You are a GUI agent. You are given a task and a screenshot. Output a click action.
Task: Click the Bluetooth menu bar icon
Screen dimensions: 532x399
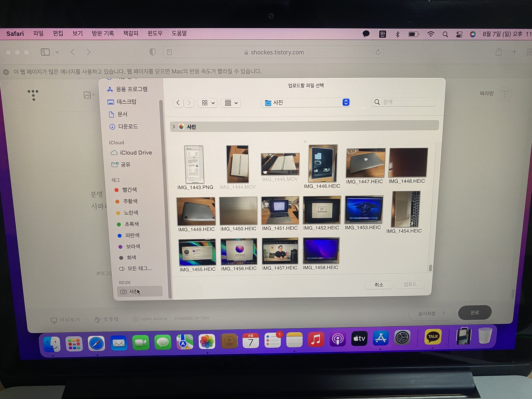click(398, 34)
